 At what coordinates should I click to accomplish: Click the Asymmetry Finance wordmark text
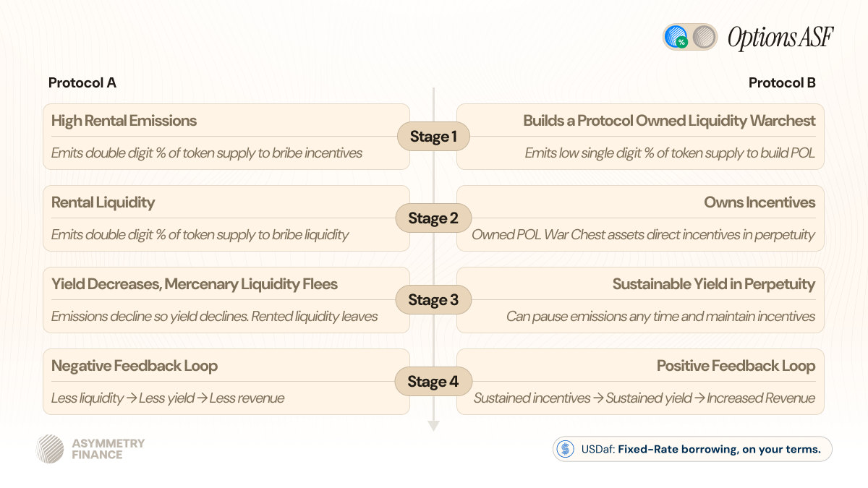tap(109, 449)
